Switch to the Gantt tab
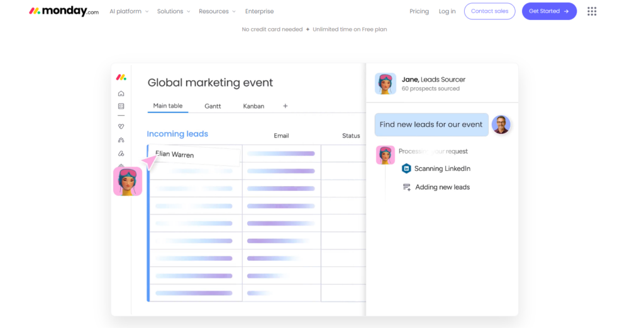Screen dimensions: 644x328 coord(213,106)
